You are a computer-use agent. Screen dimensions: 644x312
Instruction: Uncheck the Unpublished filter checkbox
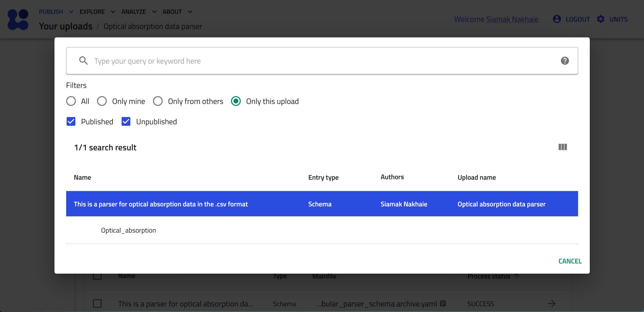pos(126,122)
